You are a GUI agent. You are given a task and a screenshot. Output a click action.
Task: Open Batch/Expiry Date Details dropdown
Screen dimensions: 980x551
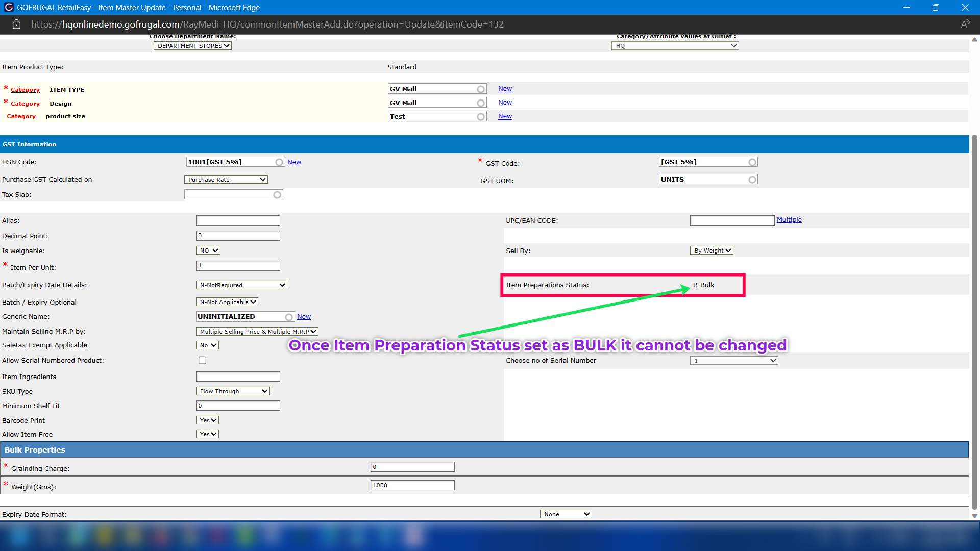[x=241, y=285]
